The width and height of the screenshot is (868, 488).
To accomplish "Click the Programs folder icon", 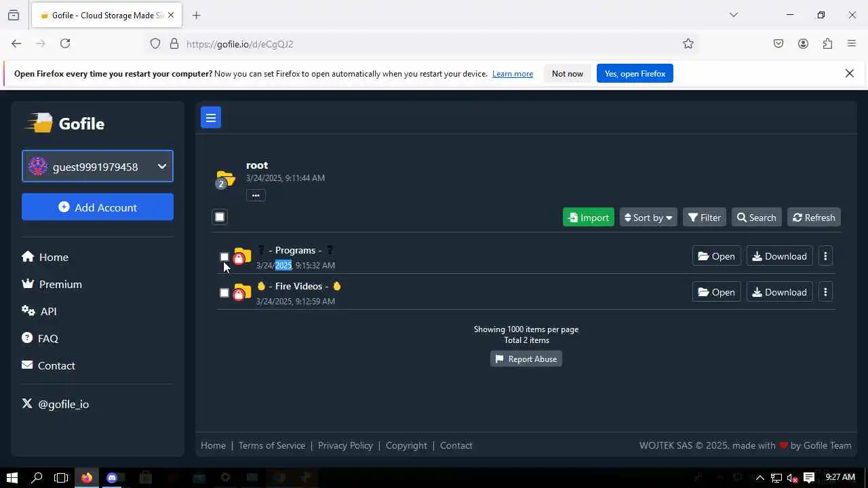I will pos(242,257).
